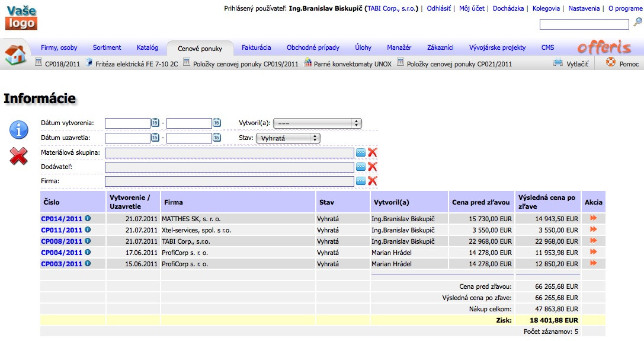Open Obchodné prípady tab
The image size is (644, 341).
pos(313,47)
